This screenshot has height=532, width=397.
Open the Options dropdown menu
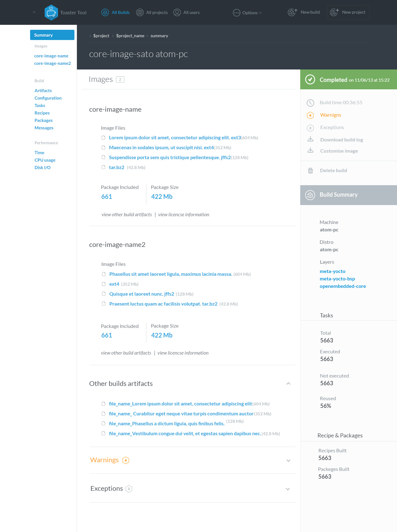point(248,13)
